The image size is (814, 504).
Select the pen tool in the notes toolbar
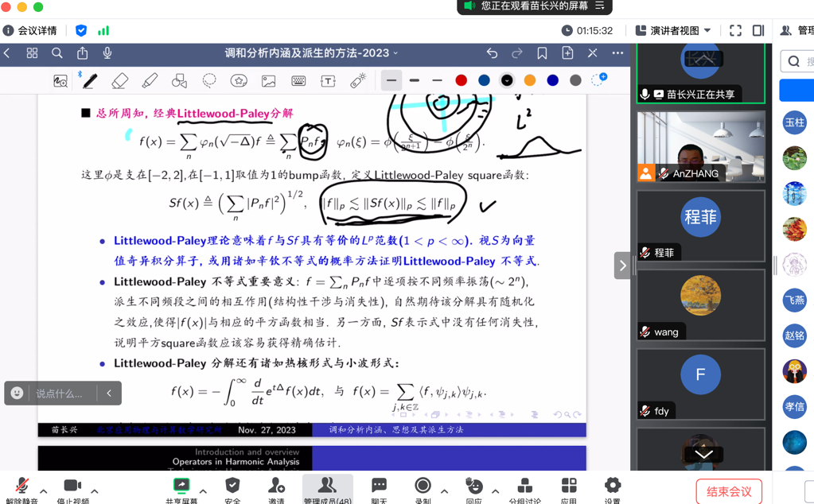coord(90,81)
